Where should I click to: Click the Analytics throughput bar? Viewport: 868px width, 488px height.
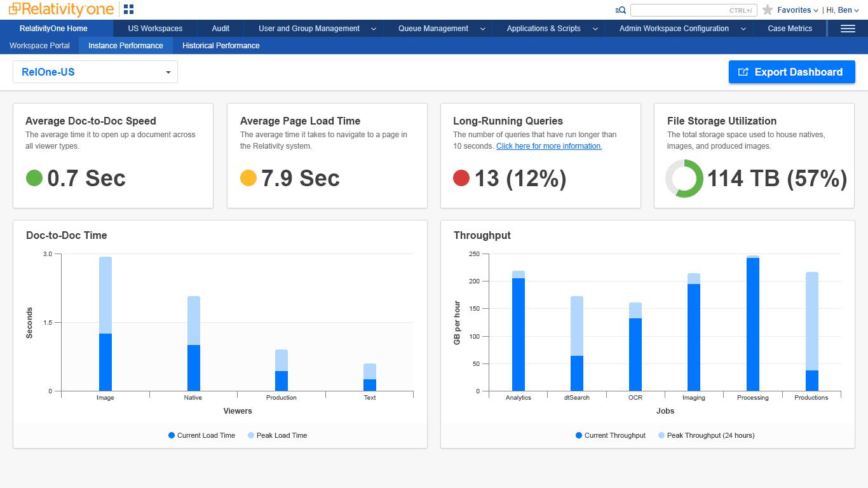point(519,331)
